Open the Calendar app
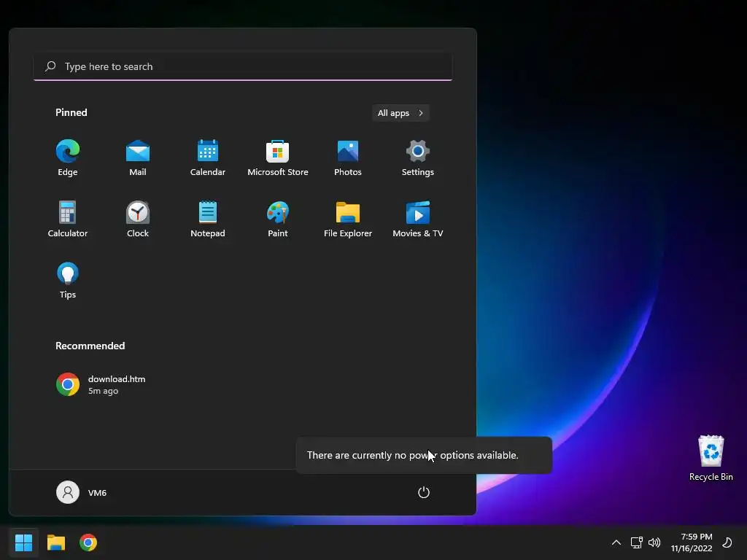Screen dimensions: 747x560 coord(208,158)
